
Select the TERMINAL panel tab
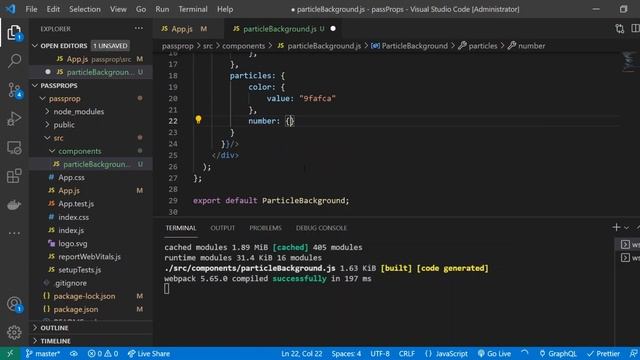pos(181,228)
